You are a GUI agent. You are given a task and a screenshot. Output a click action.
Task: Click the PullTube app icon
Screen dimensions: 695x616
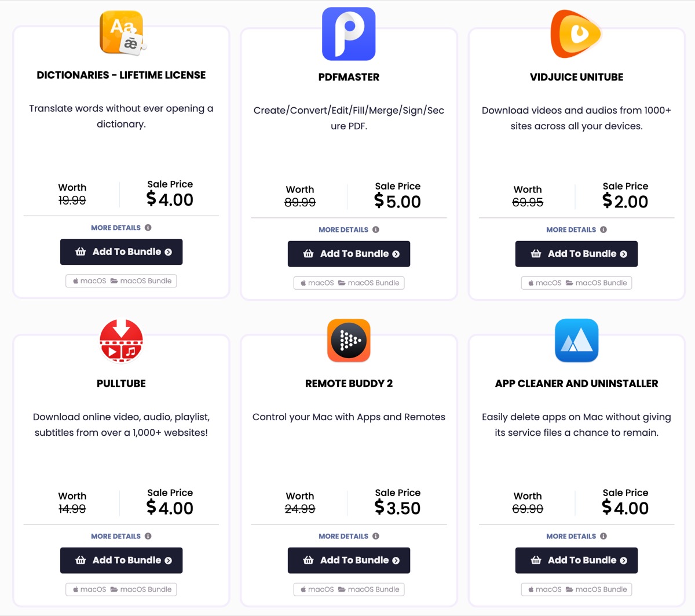click(x=121, y=341)
